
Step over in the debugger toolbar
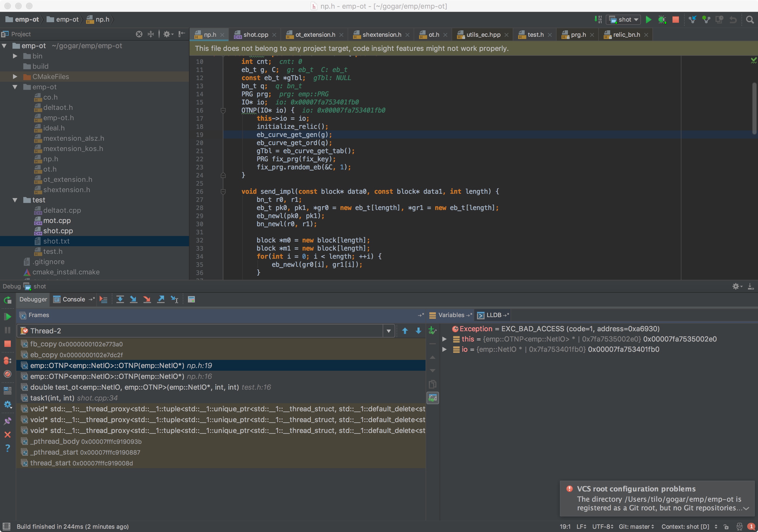point(120,299)
